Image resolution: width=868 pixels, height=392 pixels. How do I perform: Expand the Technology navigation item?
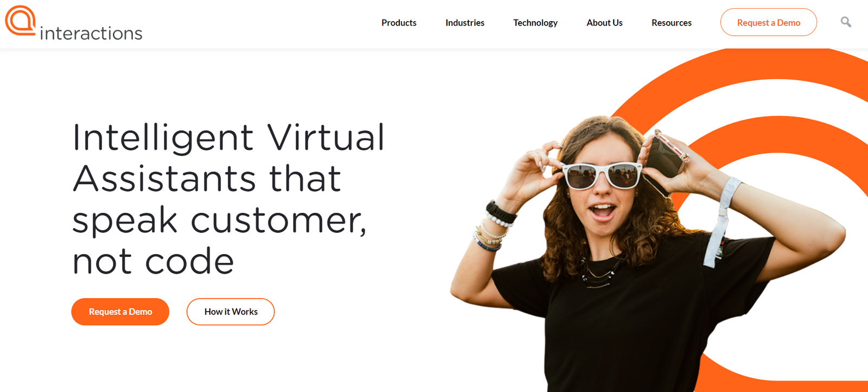pyautogui.click(x=535, y=23)
